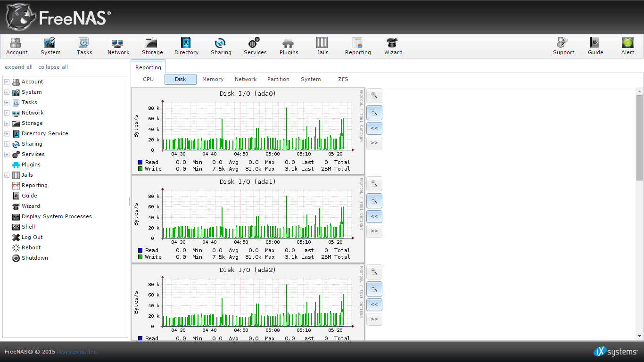Image resolution: width=644 pixels, height=362 pixels.
Task: Open Storage from the top toolbar
Action: pyautogui.click(x=152, y=46)
